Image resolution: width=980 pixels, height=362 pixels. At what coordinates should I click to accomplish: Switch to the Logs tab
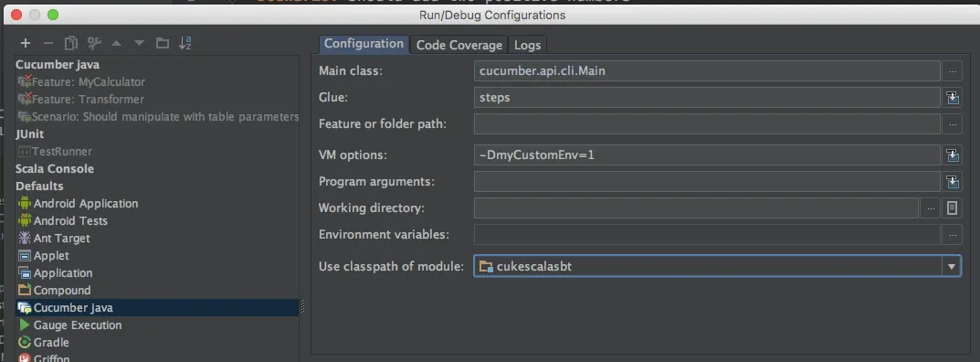[528, 45]
